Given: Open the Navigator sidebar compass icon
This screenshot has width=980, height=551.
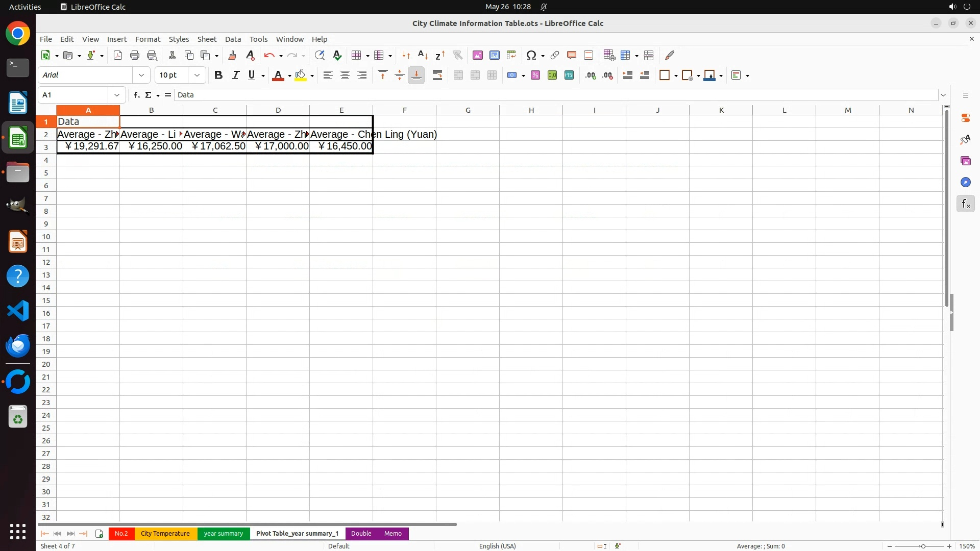Looking at the screenshot, I should tap(965, 183).
